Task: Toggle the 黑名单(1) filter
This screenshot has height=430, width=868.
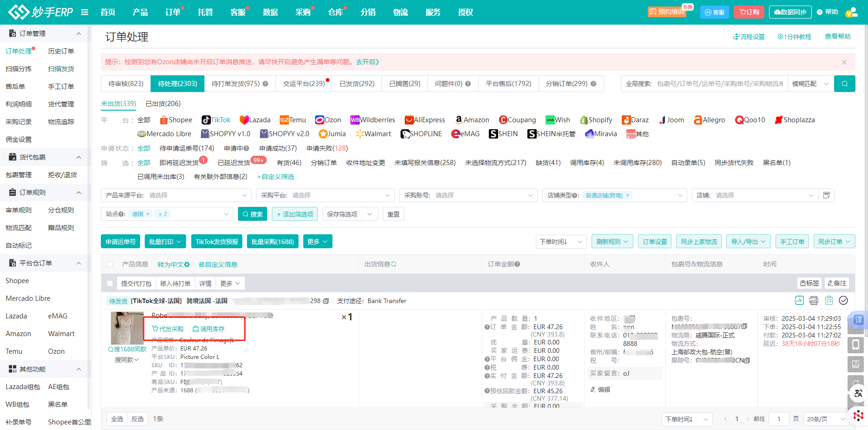Action: (x=777, y=163)
